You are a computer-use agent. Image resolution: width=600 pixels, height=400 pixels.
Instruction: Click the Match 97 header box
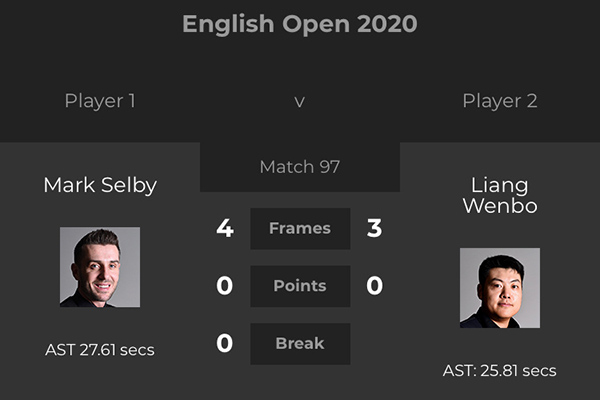(x=300, y=167)
